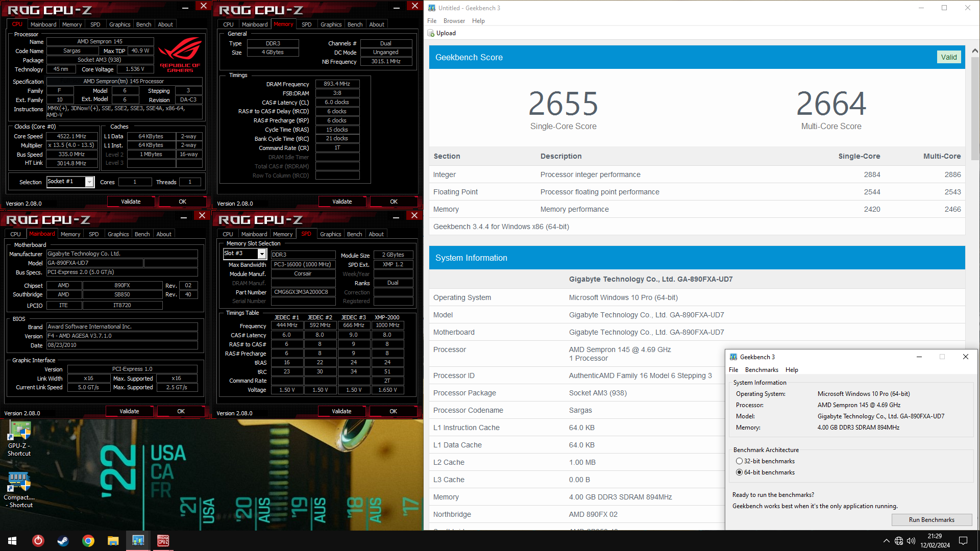Open the Mainboard tab in CPU window
The image size is (980, 551).
(43, 24)
